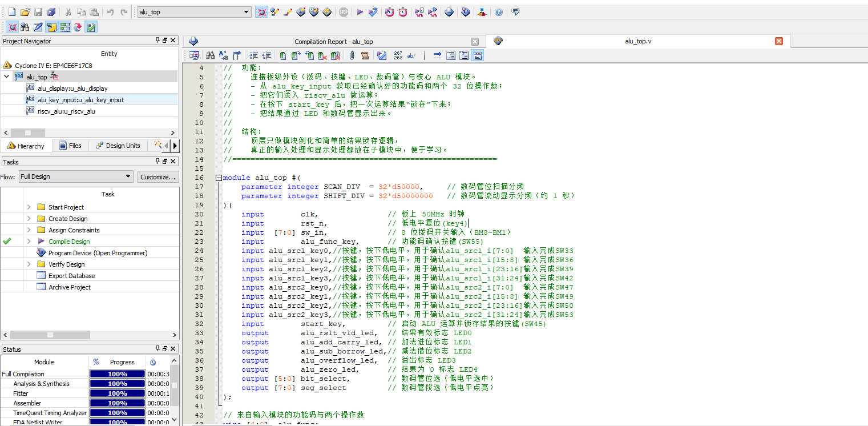Collapse the alu_top hierarchy node
This screenshot has width=868, height=426.
pyautogui.click(x=7, y=77)
